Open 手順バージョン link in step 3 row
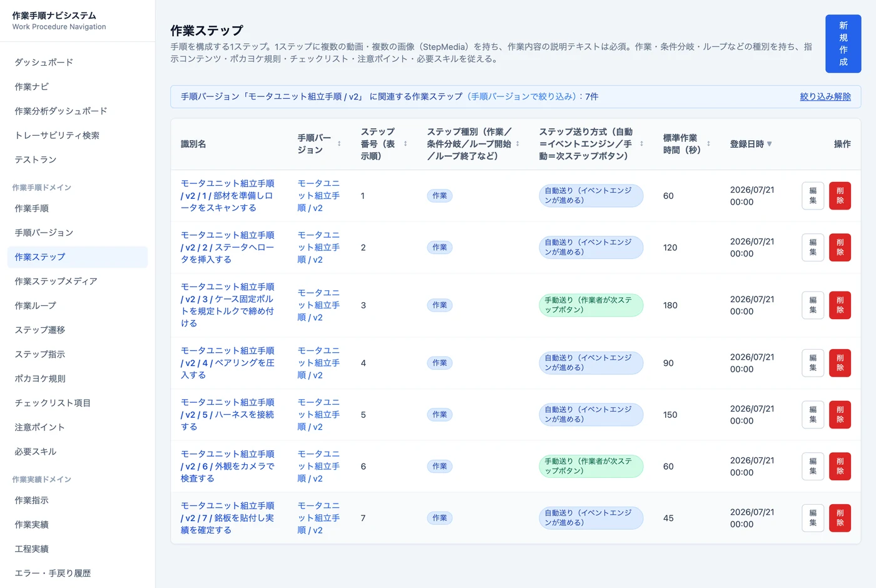Screen dimensions: 876x588 pyautogui.click(x=319, y=305)
